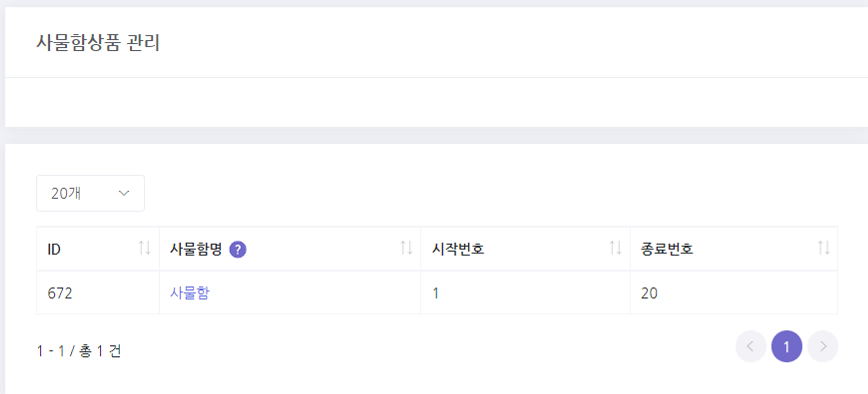868x394 pixels.
Task: Expand the 20개 page size chevron
Action: click(x=124, y=193)
